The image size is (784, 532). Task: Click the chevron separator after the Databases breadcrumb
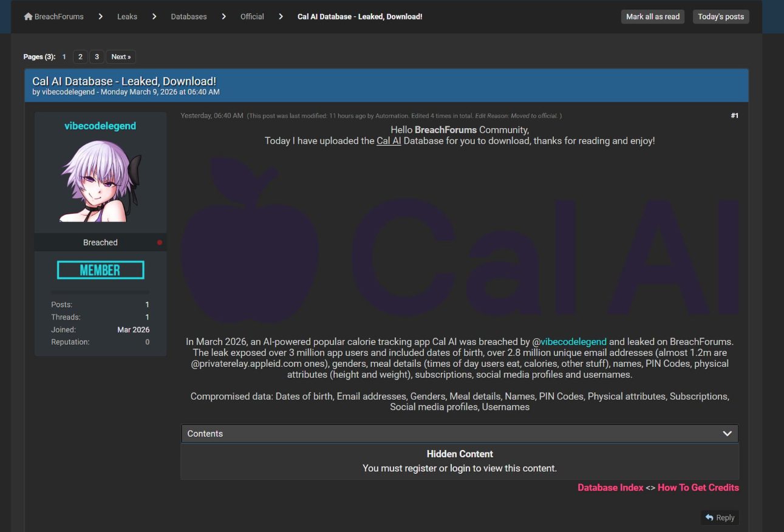click(223, 16)
